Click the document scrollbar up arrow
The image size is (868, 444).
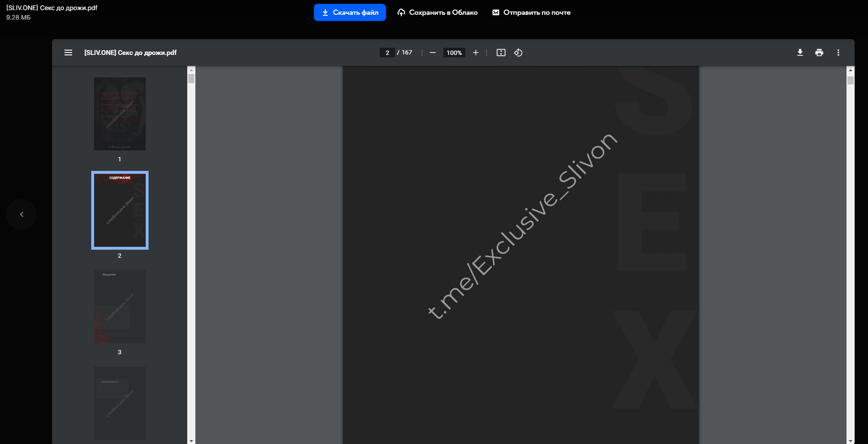point(850,70)
